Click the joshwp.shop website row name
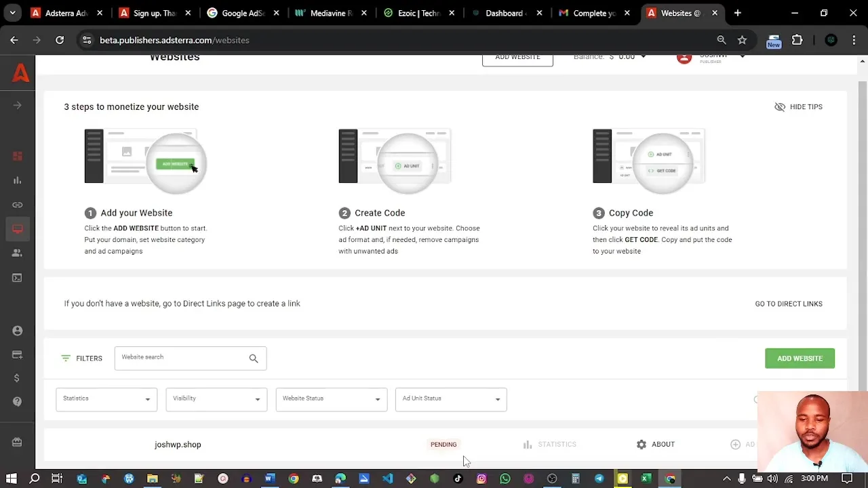Image resolution: width=868 pixels, height=488 pixels. [x=178, y=445]
